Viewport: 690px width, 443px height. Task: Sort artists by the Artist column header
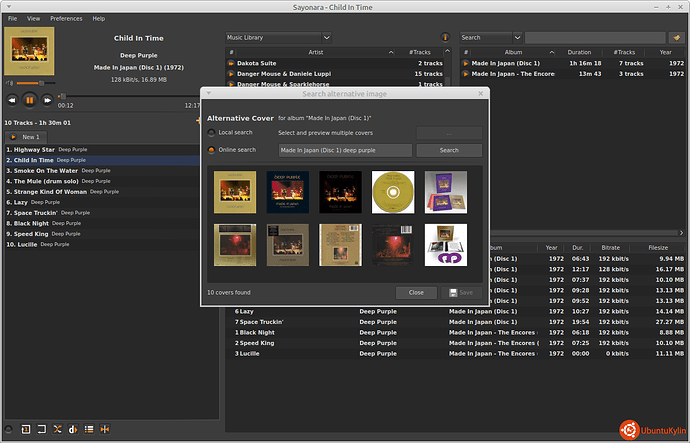pos(316,52)
